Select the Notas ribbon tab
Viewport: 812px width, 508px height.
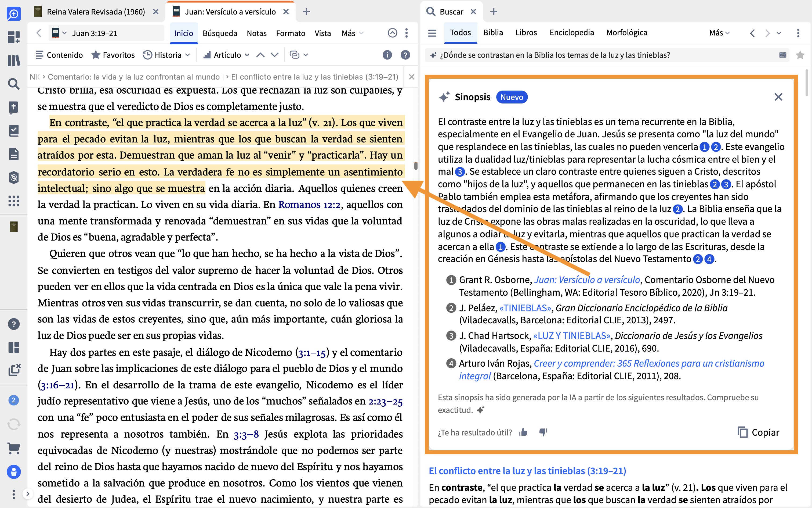pyautogui.click(x=257, y=33)
